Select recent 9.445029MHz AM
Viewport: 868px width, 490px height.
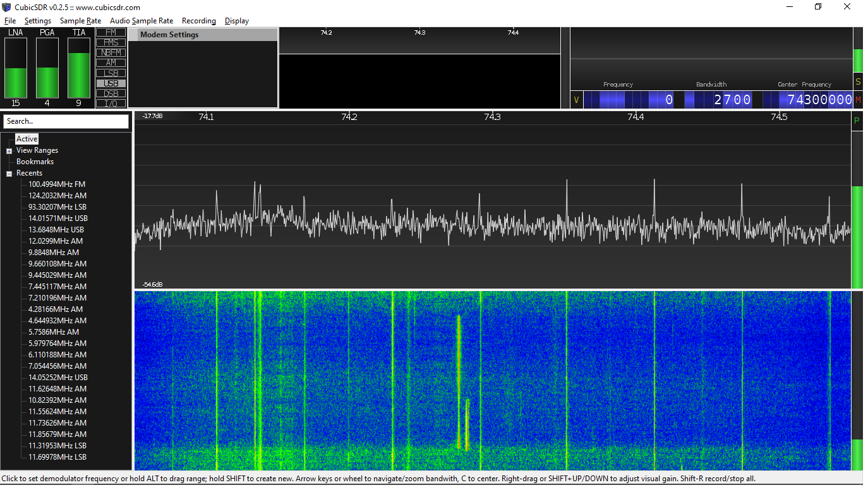[x=57, y=275]
